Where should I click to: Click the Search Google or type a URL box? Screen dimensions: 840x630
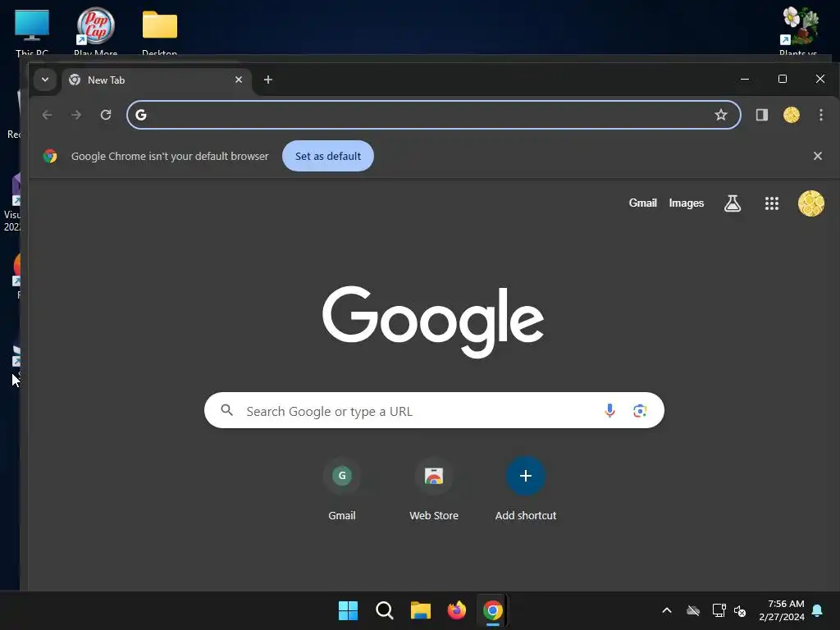pos(434,410)
